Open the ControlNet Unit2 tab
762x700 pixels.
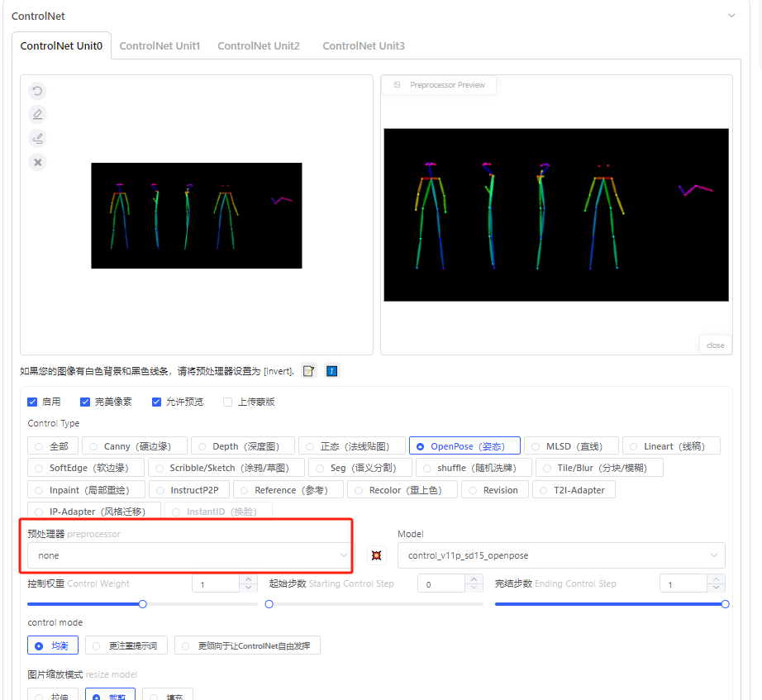pyautogui.click(x=259, y=45)
